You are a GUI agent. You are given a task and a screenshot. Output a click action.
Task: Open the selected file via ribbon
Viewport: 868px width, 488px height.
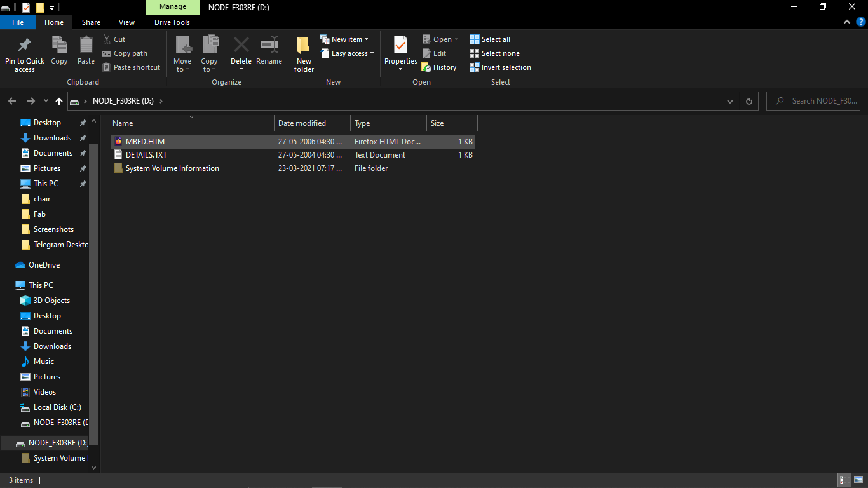(440, 39)
